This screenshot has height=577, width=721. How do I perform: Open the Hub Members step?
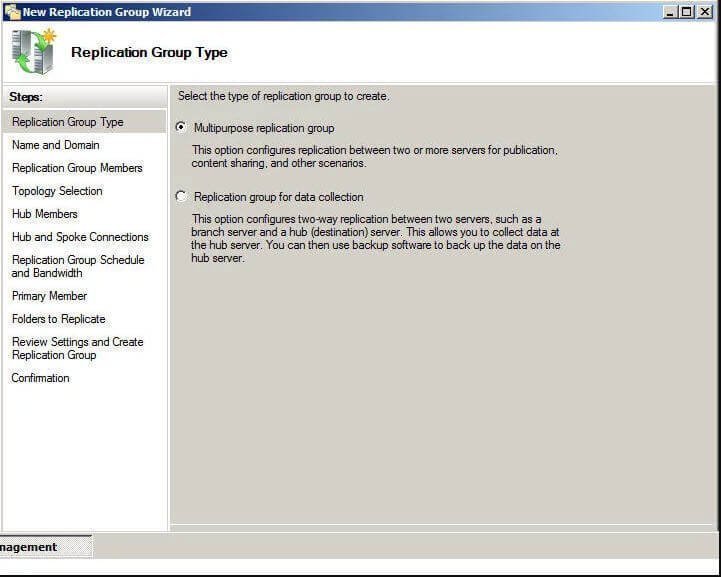tap(44, 214)
